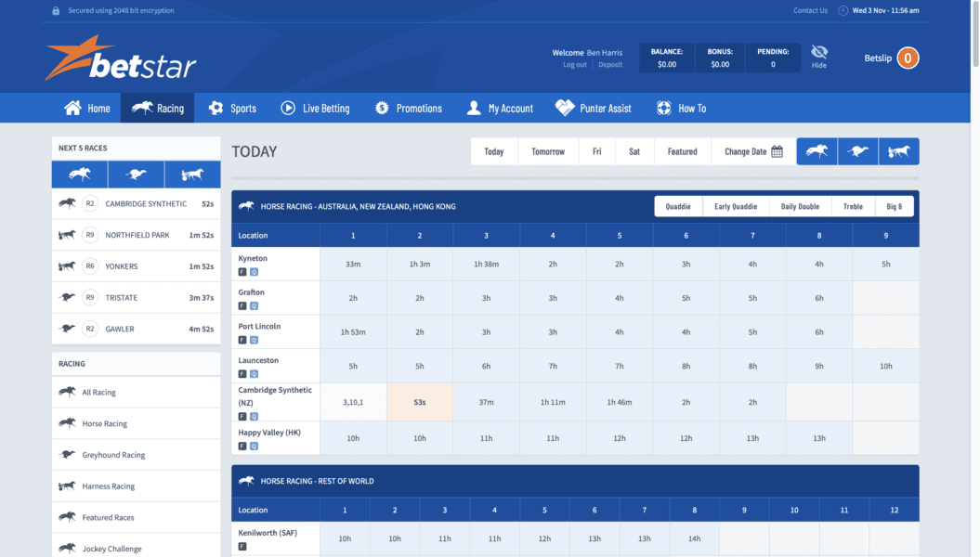Click the Deposit link
980x557 pixels.
(x=609, y=63)
